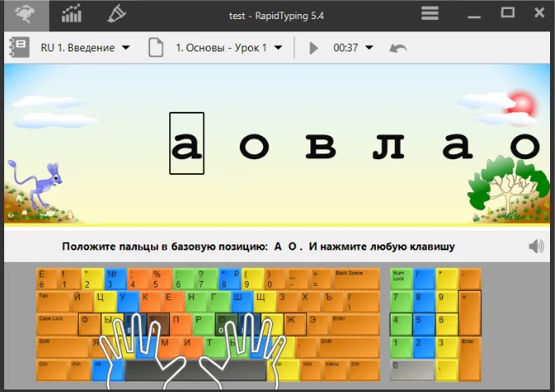Switch to the statistics chart tab
The image size is (555, 392).
tap(72, 13)
